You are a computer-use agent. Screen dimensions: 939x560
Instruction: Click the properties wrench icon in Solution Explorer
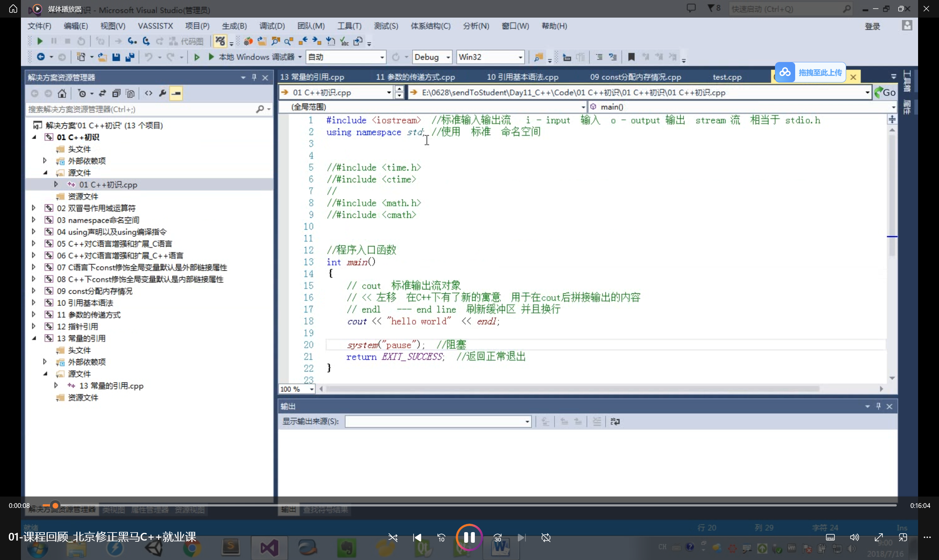163,93
